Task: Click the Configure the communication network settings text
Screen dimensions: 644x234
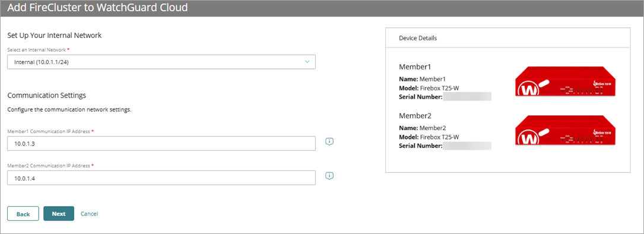Action: coord(69,110)
